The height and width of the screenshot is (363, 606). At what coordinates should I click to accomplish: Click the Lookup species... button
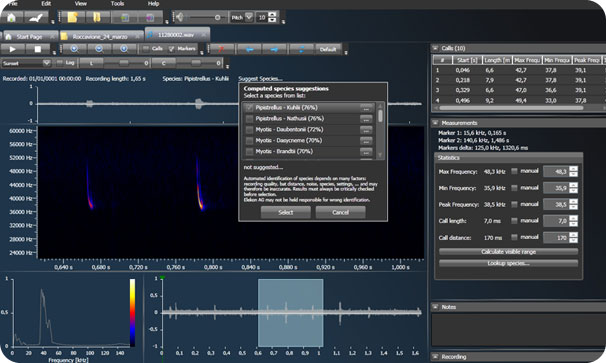pos(508,263)
